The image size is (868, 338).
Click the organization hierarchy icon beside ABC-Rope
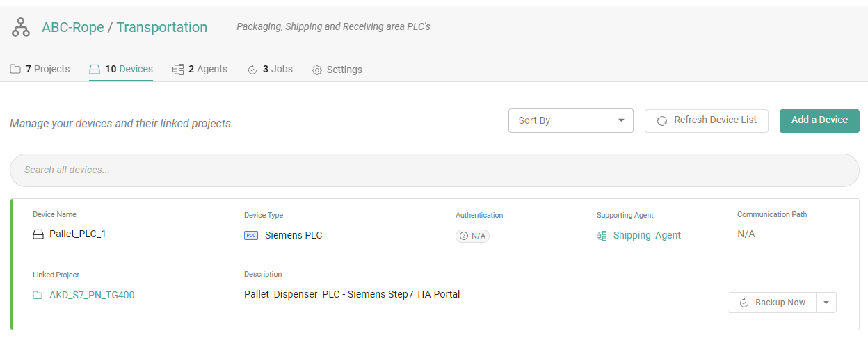click(x=21, y=28)
